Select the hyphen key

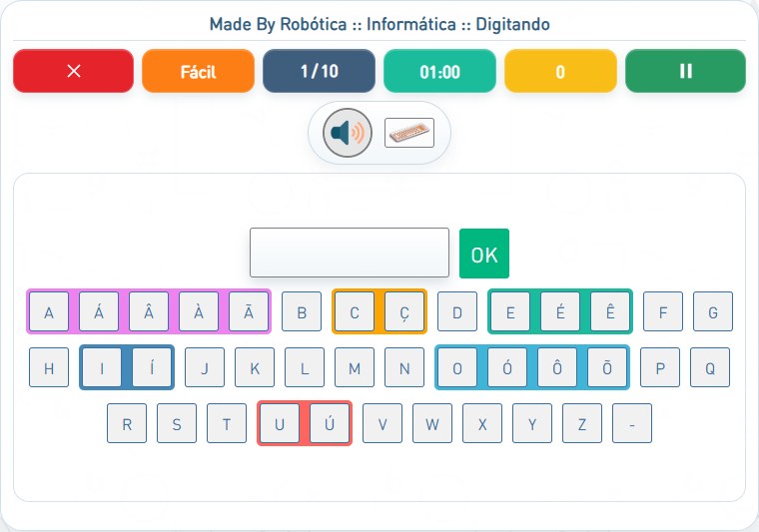pyautogui.click(x=632, y=423)
